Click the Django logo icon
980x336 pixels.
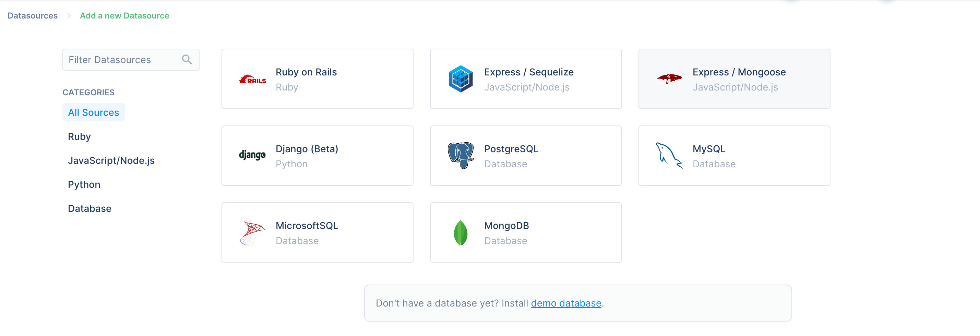pos(252,155)
